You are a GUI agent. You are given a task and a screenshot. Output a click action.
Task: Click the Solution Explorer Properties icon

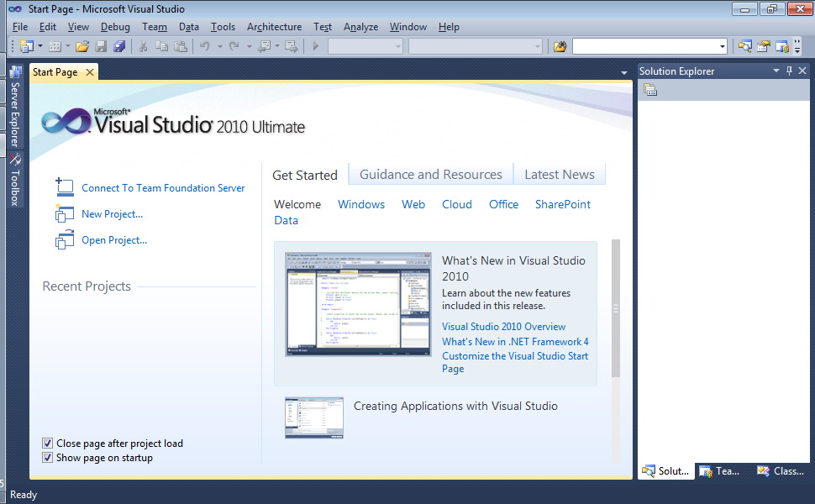click(650, 90)
